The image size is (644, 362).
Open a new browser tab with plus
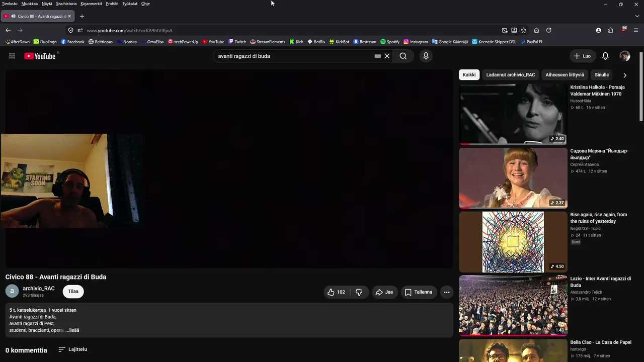pyautogui.click(x=82, y=16)
